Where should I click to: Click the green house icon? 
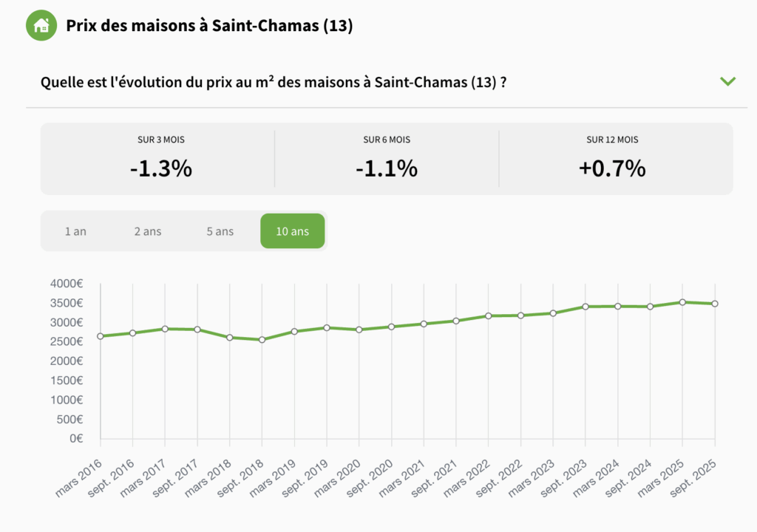tap(42, 26)
